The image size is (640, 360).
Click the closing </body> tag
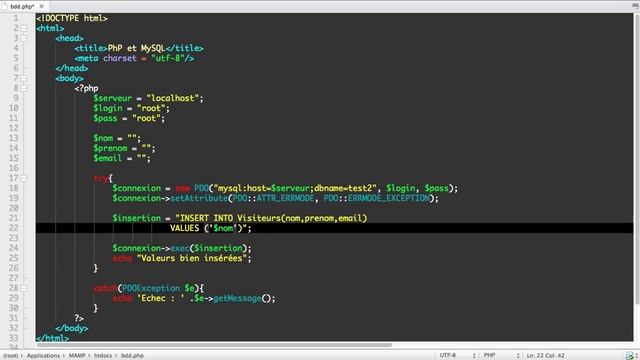(x=72, y=328)
